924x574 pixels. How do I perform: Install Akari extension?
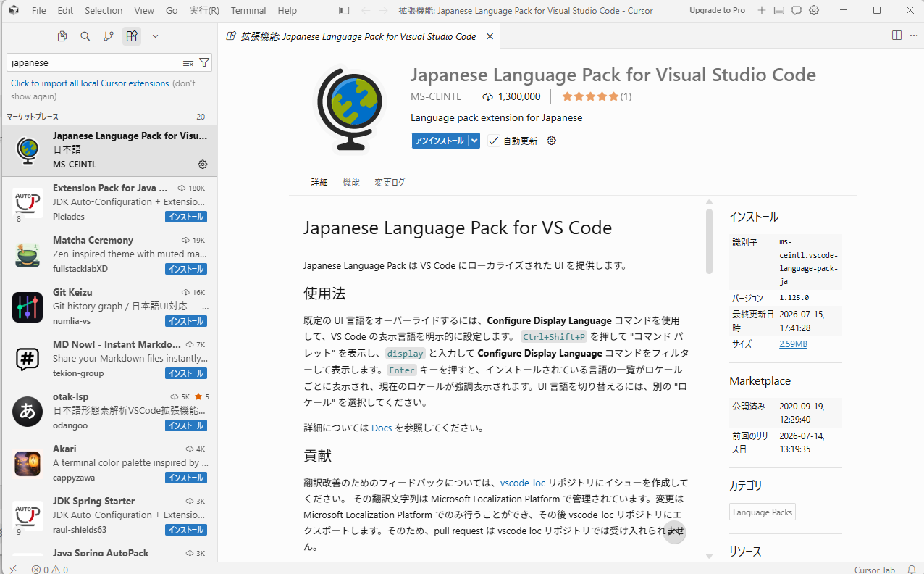coord(186,478)
